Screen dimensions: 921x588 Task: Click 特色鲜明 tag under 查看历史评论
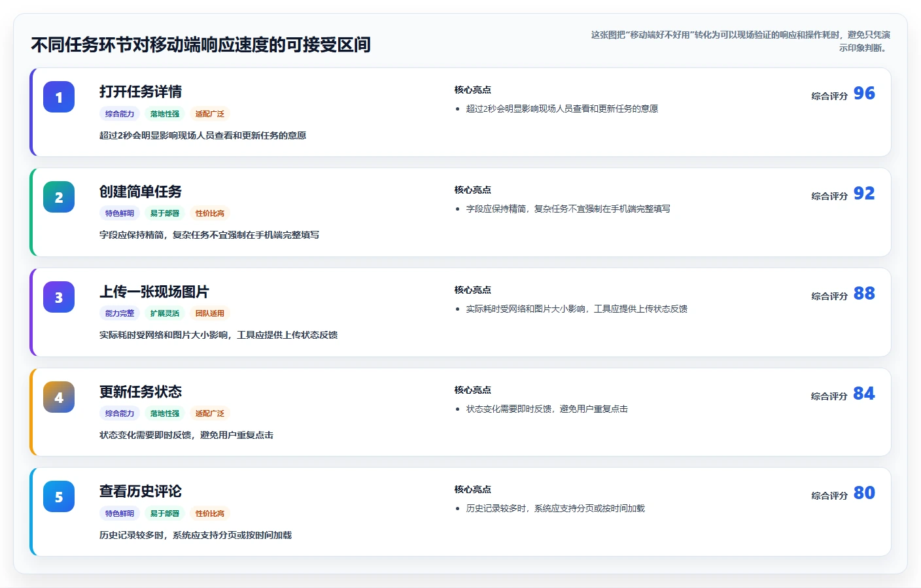pos(120,513)
